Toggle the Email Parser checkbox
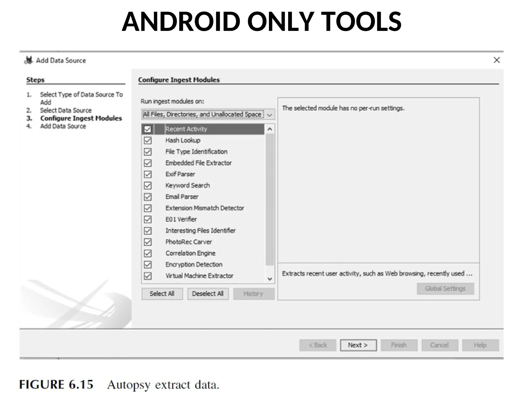The width and height of the screenshot is (532, 399). (x=148, y=197)
